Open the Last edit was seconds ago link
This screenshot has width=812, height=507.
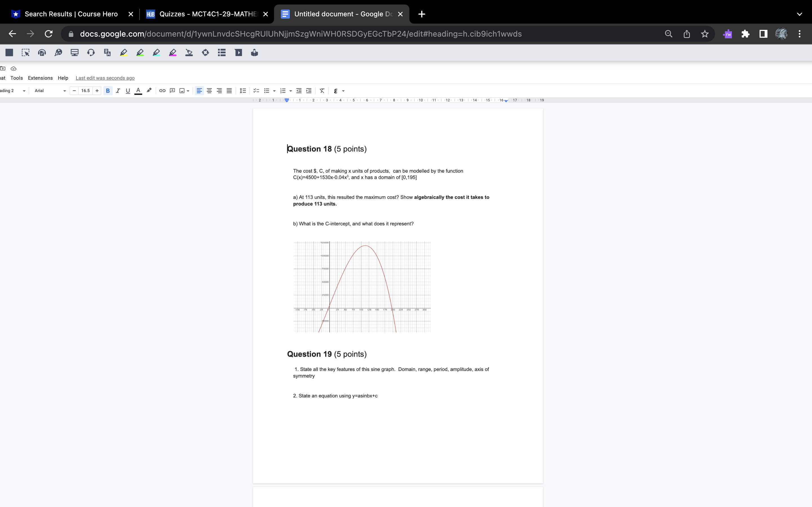tap(105, 78)
